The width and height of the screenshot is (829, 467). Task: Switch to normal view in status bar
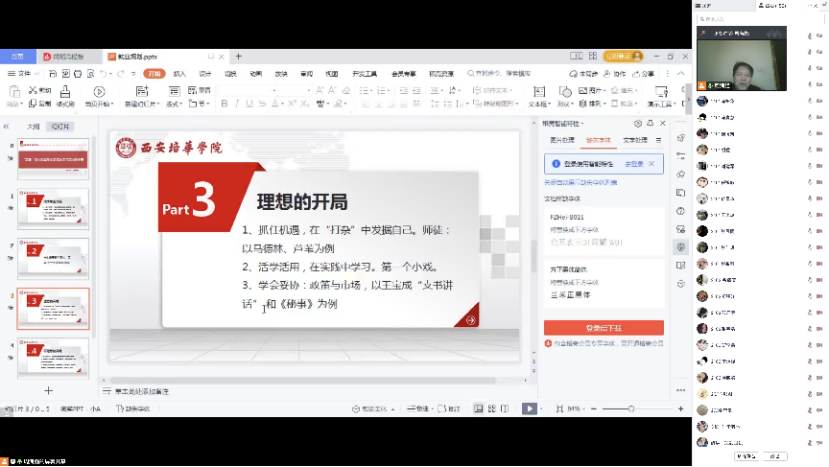coord(478,409)
